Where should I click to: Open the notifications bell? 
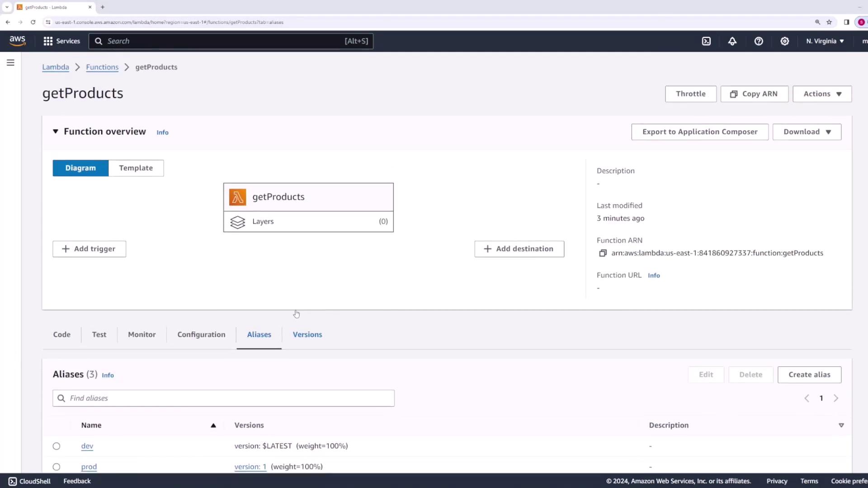[x=732, y=41]
